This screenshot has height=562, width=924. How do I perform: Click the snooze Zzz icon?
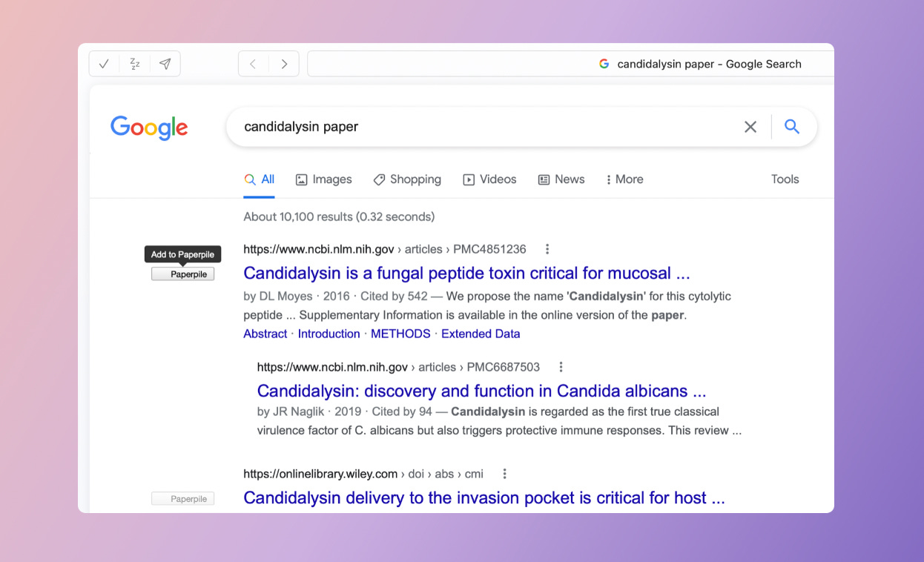[135, 64]
